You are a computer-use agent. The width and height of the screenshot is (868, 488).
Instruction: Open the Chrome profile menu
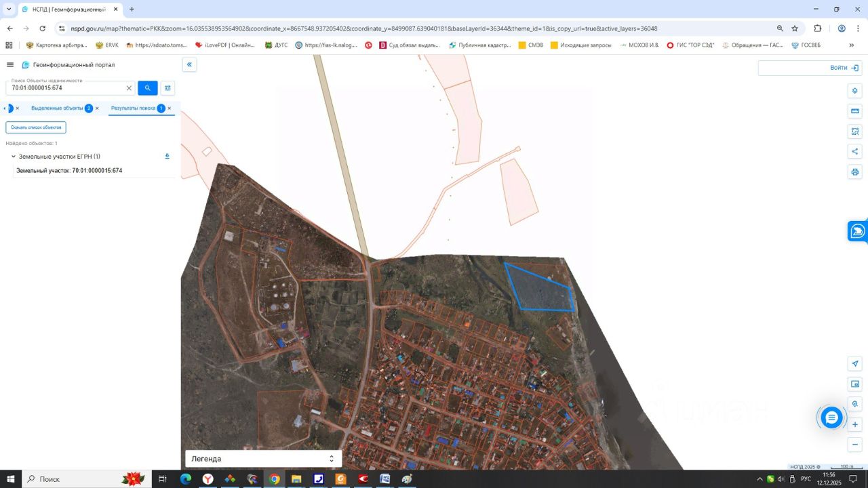842,28
